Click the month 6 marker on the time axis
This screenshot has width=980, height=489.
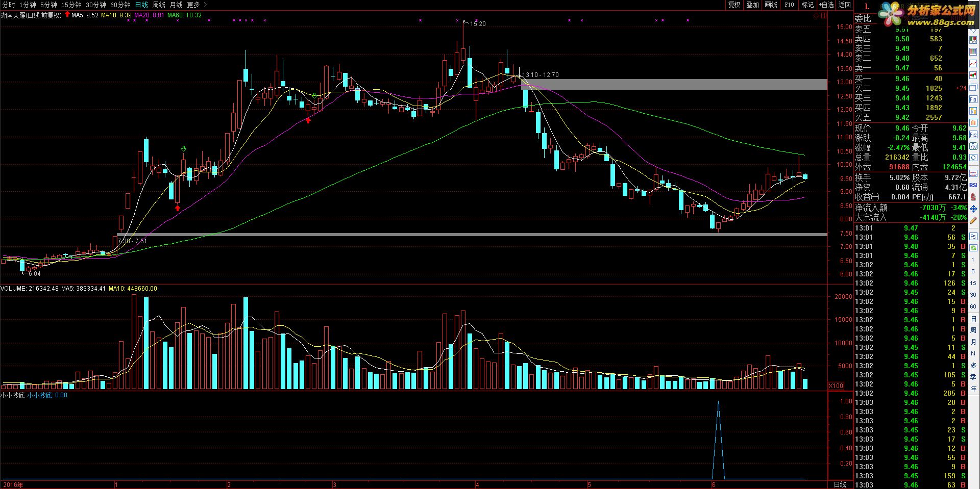click(x=714, y=484)
